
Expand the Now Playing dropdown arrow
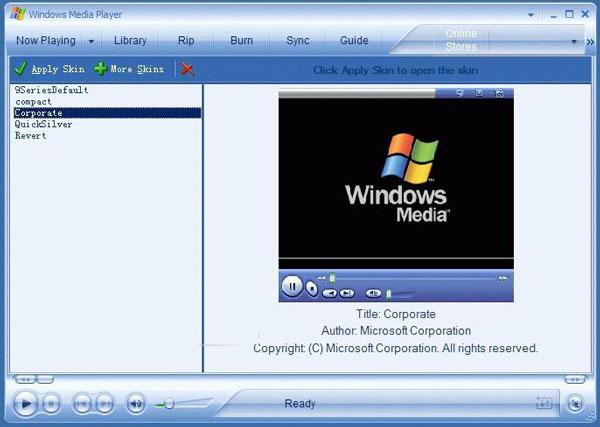91,41
